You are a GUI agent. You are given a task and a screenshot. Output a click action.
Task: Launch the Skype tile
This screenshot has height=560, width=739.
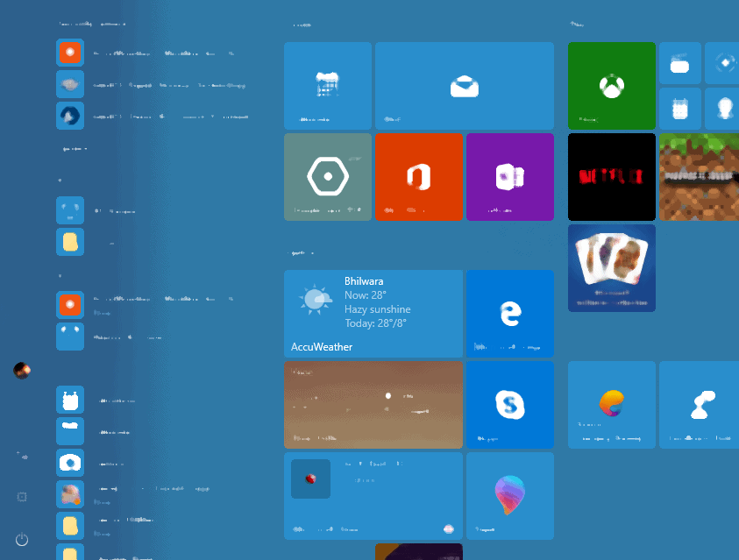[x=510, y=405]
